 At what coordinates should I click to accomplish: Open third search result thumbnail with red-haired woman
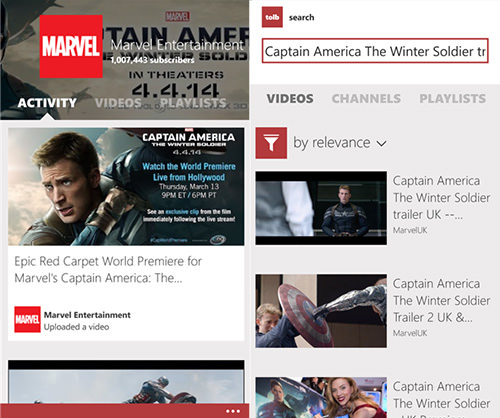pos(321,397)
